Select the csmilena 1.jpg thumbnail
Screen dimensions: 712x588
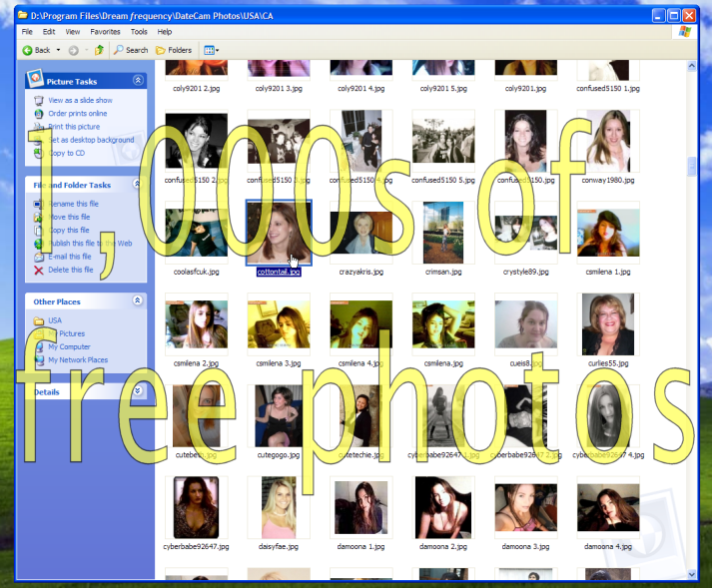click(608, 233)
